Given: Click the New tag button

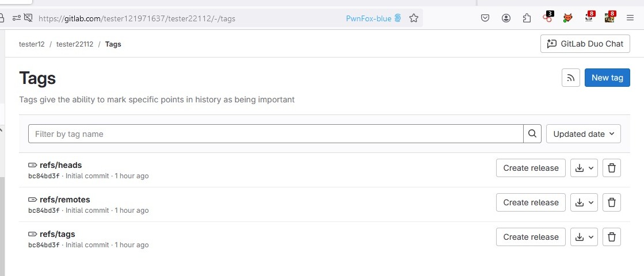Looking at the screenshot, I should [607, 78].
